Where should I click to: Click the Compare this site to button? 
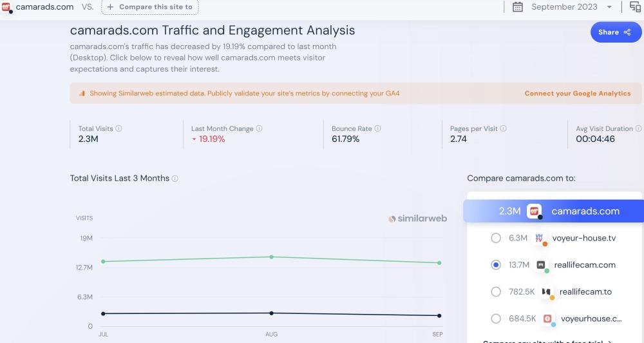tap(150, 7)
